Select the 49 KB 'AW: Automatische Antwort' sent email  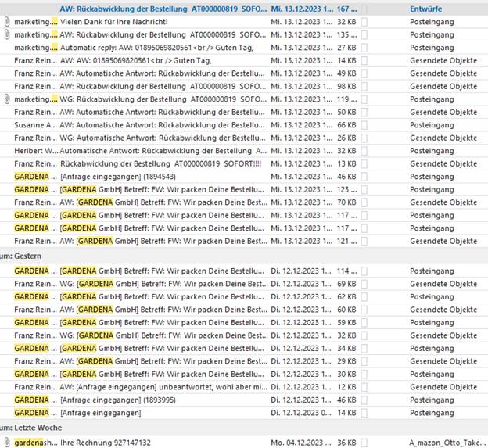click(244, 73)
